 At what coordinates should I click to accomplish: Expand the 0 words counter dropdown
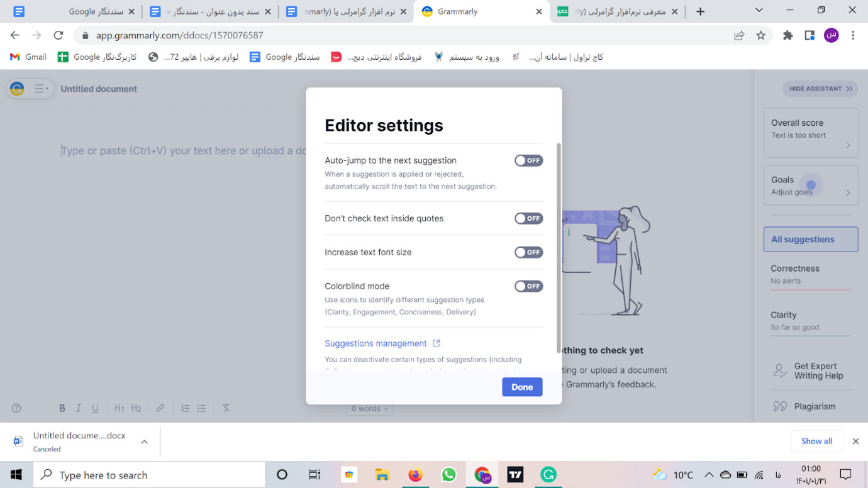pyautogui.click(x=369, y=409)
